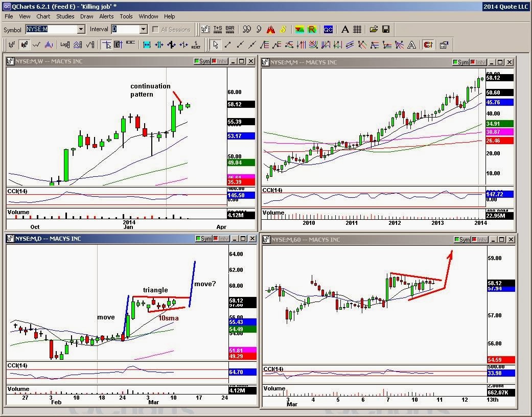Open the Studies menu

pyautogui.click(x=65, y=16)
